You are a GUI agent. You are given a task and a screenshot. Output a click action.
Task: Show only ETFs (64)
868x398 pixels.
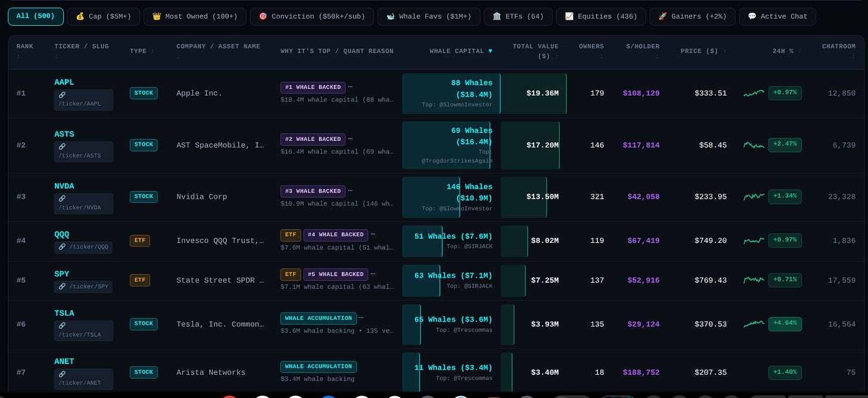(518, 17)
